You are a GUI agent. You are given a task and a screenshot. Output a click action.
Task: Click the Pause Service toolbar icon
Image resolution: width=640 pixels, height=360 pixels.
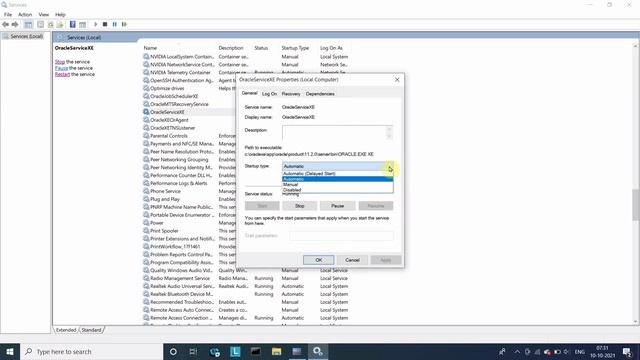(x=115, y=24)
